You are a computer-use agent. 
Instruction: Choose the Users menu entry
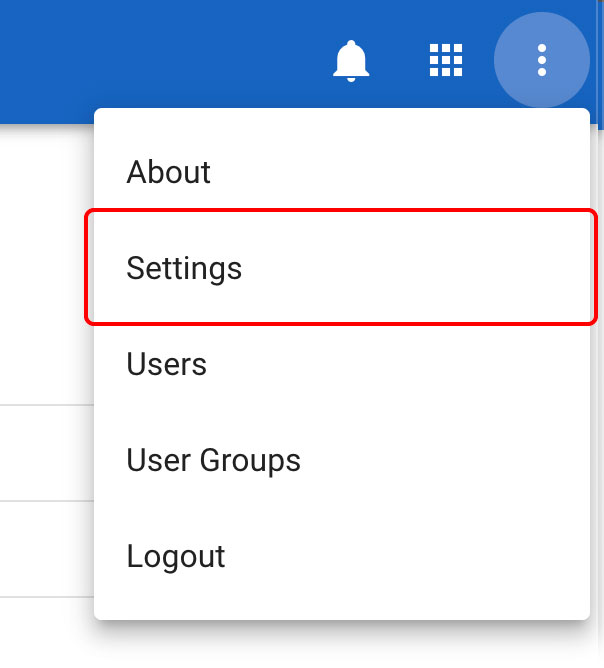[167, 364]
